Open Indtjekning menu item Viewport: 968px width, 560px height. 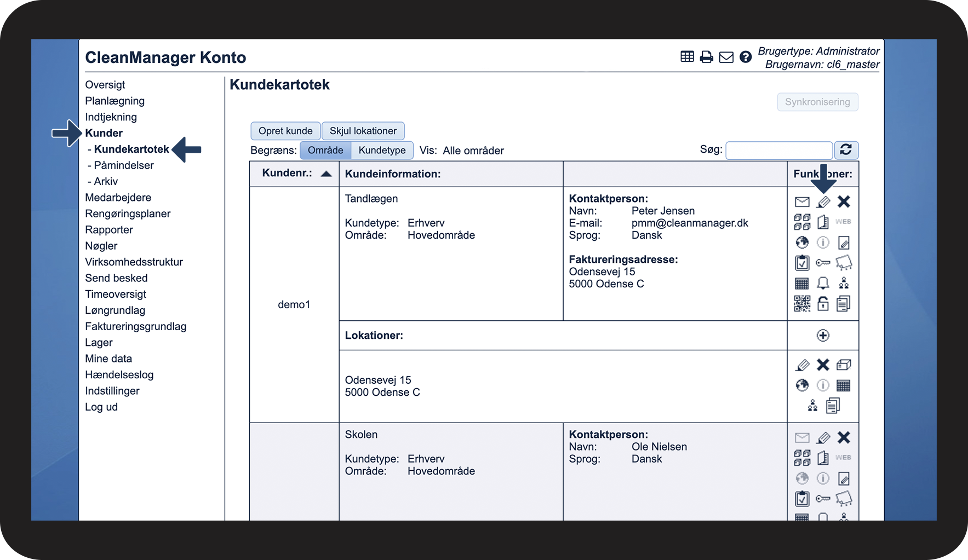click(111, 117)
